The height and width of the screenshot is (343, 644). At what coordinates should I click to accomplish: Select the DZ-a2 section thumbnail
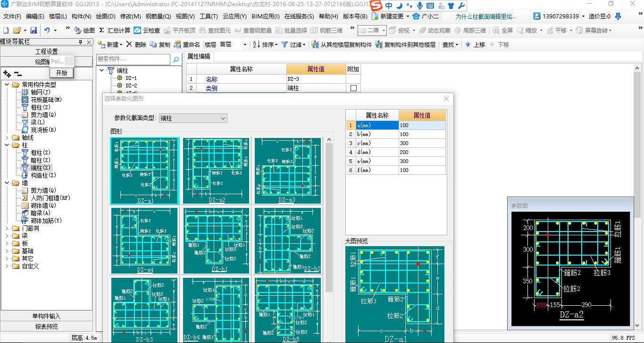tap(217, 171)
